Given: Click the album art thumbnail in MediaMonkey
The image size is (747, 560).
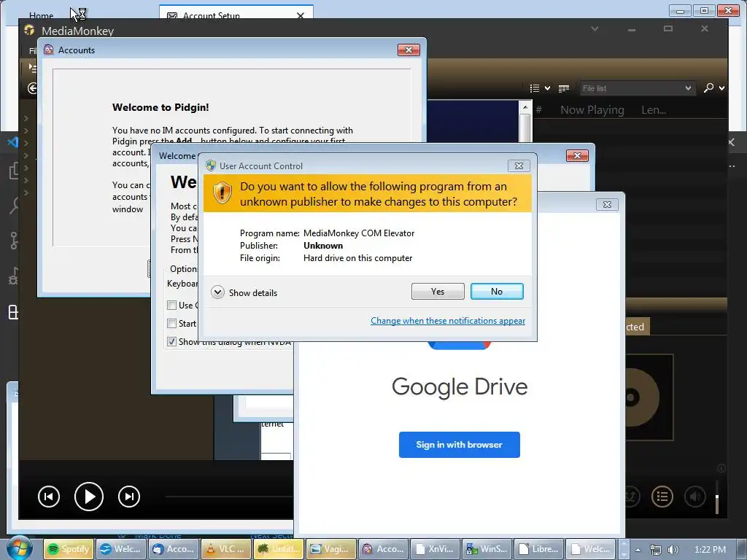Looking at the screenshot, I should click(x=649, y=397).
